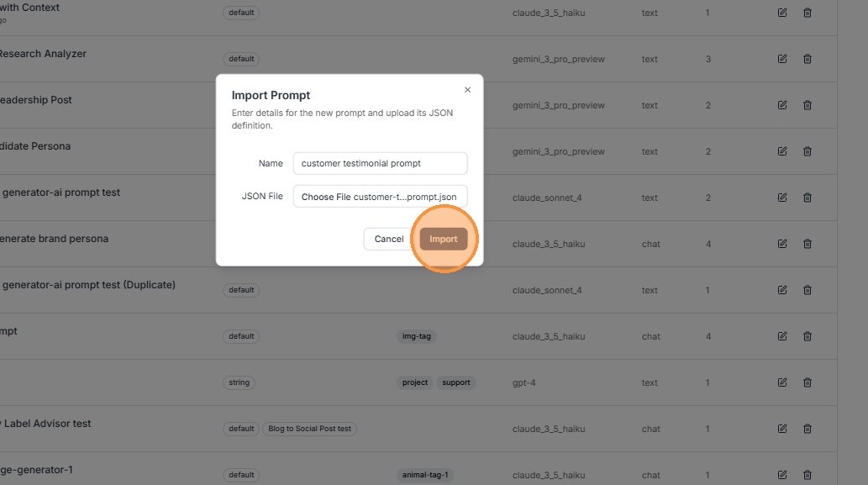
Task: Open edit for Label Advisor test
Action: 782,429
